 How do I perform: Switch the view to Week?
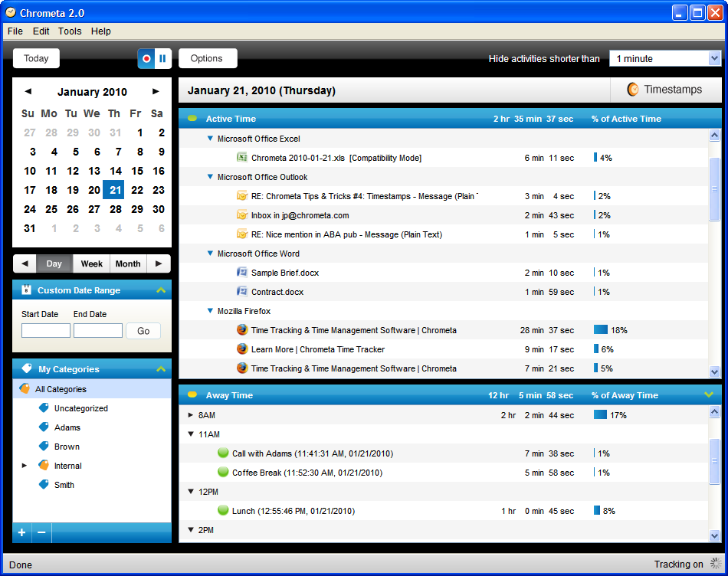91,263
